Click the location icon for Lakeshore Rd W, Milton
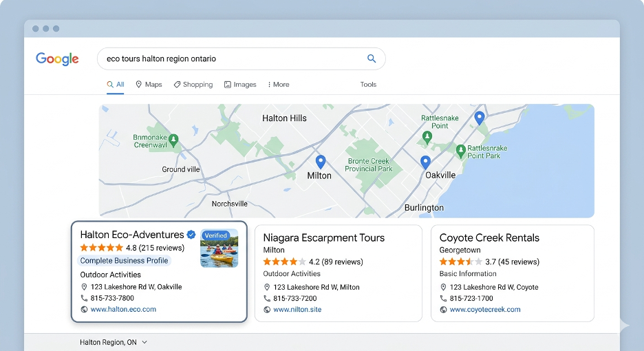The width and height of the screenshot is (644, 351). pos(267,287)
